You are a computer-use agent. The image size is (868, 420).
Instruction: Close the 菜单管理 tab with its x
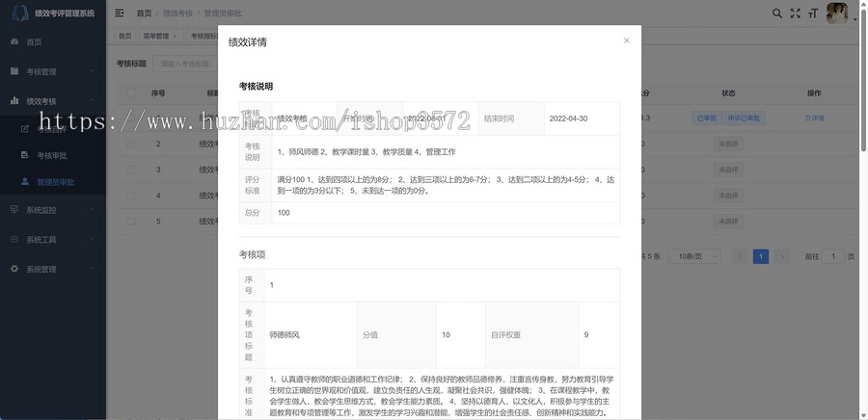pyautogui.click(x=175, y=36)
